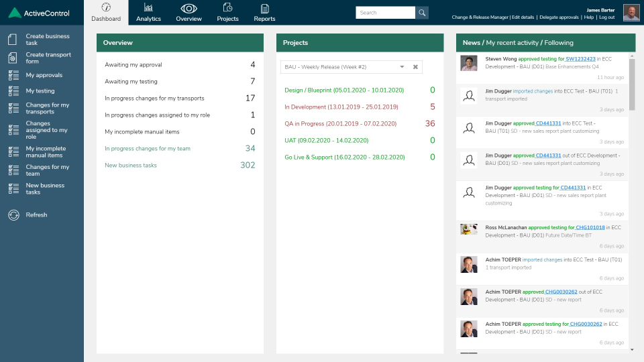Open CHG0030262 link in approved testing entry

click(x=586, y=324)
